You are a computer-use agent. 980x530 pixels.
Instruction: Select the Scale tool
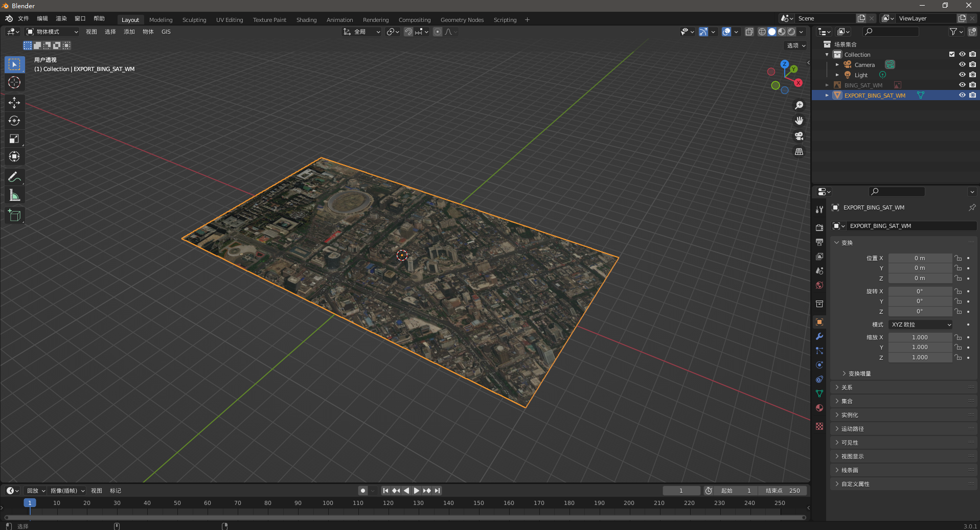click(x=14, y=139)
